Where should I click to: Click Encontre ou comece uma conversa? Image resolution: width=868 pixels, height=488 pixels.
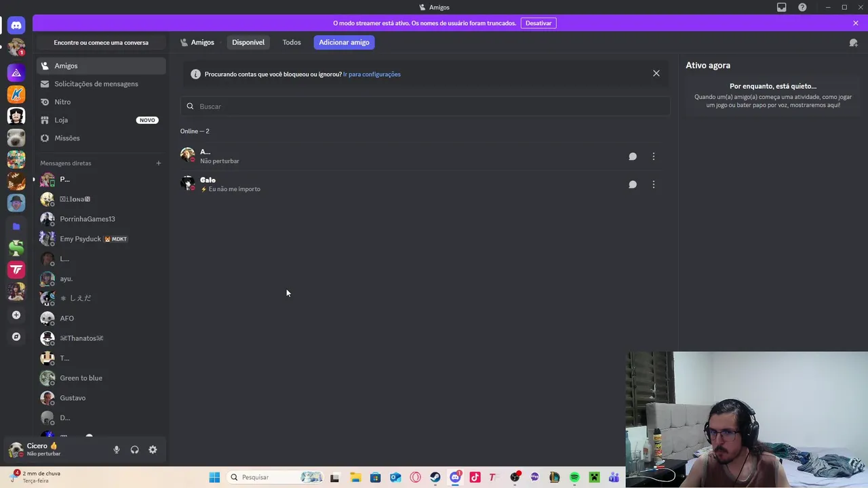pos(101,43)
